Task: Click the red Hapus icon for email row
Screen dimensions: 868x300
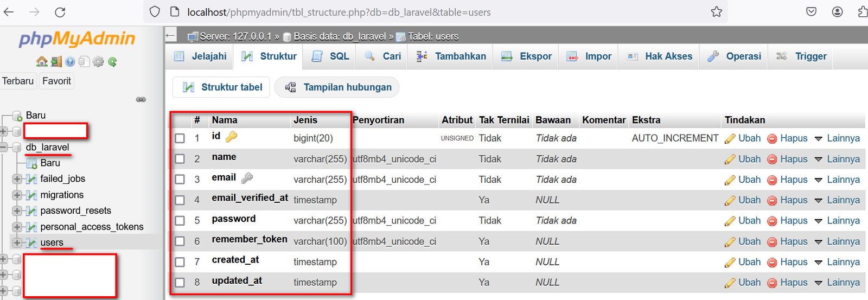Action: 773,180
